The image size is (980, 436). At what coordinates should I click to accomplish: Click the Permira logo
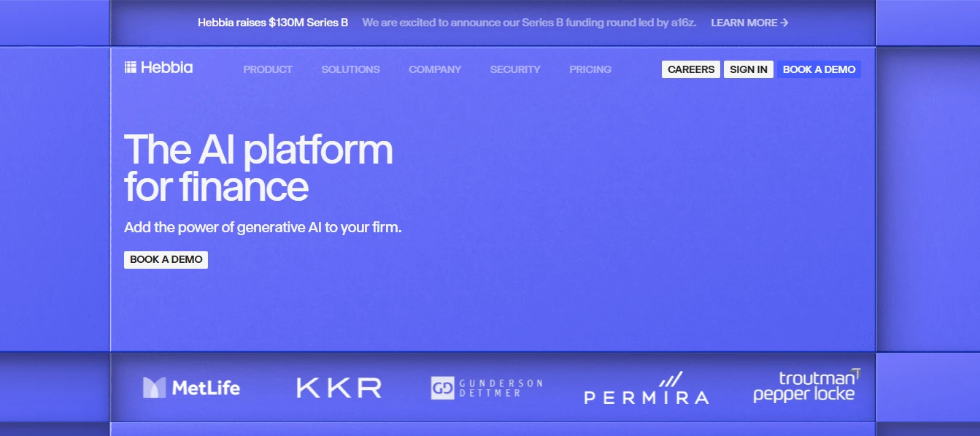click(x=646, y=389)
